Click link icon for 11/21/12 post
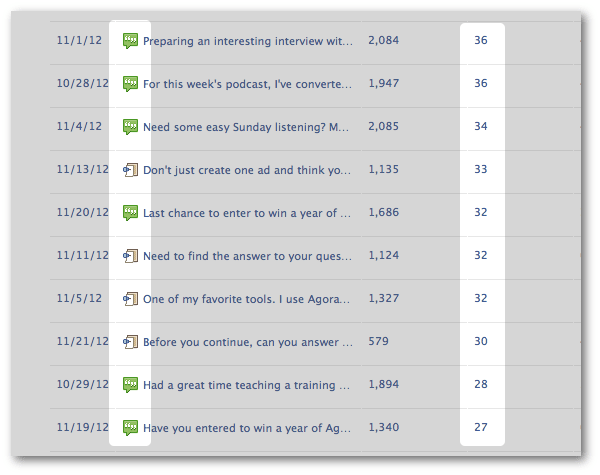This screenshot has width=600, height=475. [130, 341]
